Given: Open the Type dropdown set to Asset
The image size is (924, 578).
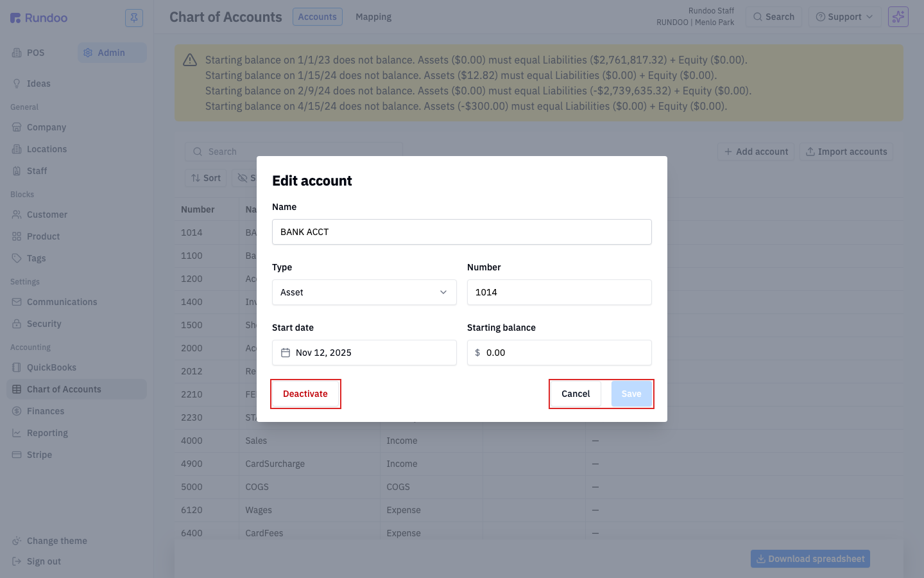Looking at the screenshot, I should [x=364, y=292].
